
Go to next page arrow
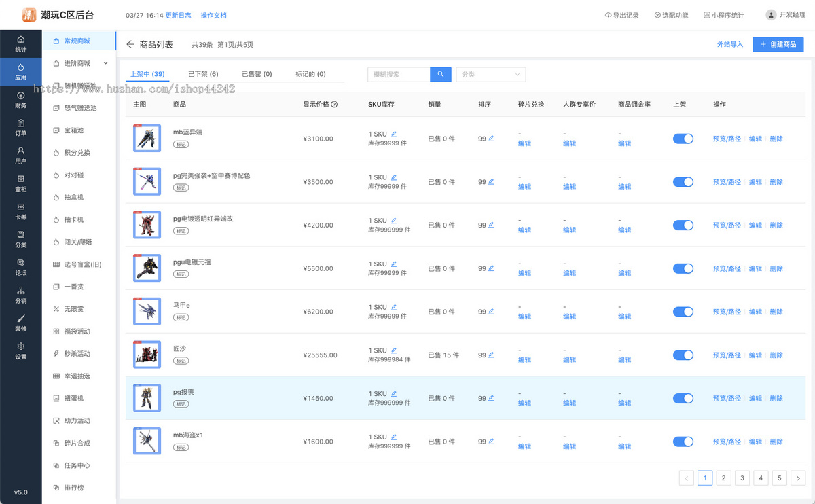pos(798,478)
